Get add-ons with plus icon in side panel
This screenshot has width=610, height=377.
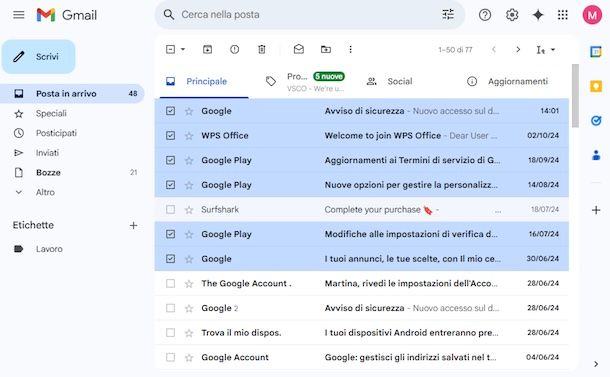596,210
